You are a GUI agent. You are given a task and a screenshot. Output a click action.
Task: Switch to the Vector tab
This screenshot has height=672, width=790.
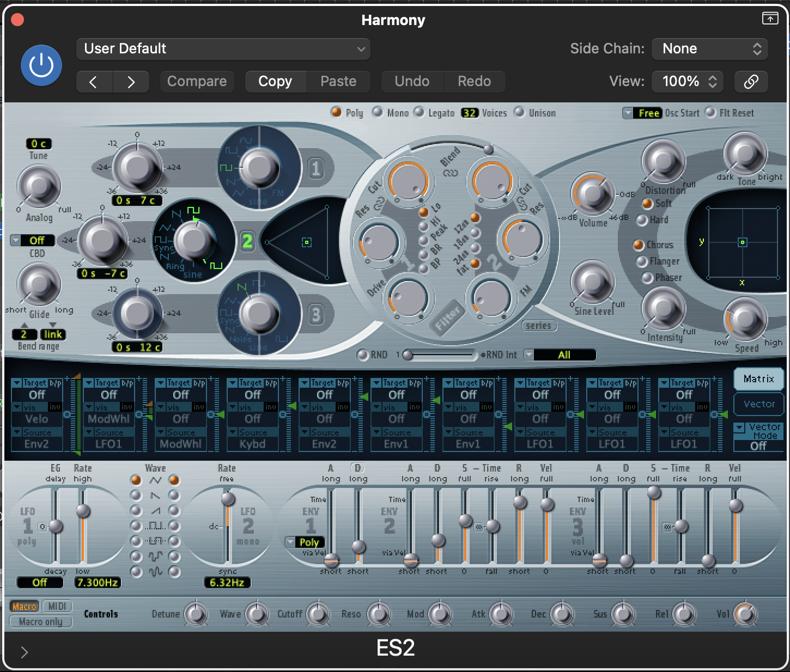758,404
